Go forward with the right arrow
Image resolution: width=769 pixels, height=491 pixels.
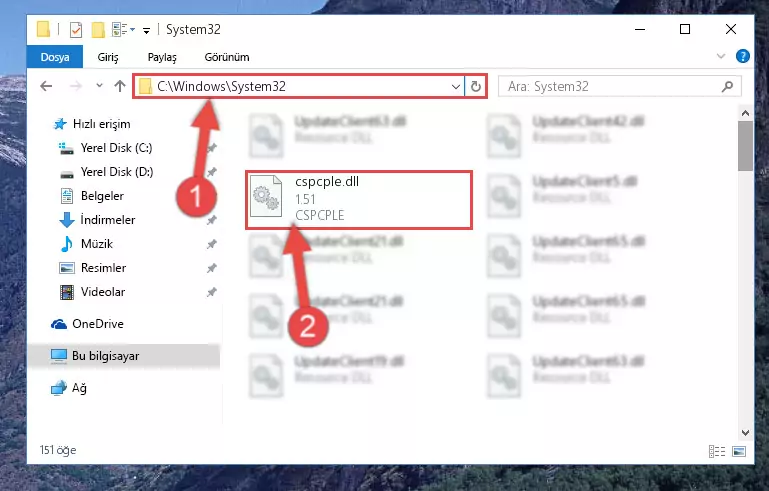click(76, 86)
